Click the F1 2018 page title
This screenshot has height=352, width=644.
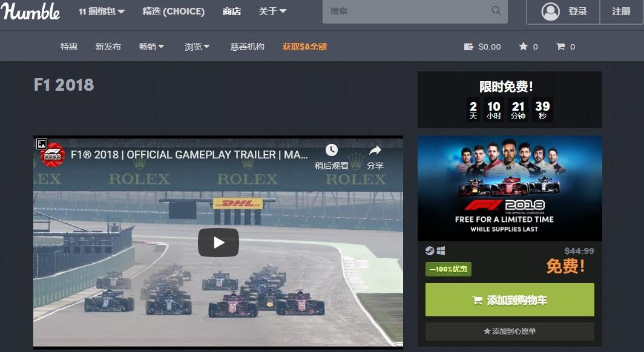[x=64, y=85]
